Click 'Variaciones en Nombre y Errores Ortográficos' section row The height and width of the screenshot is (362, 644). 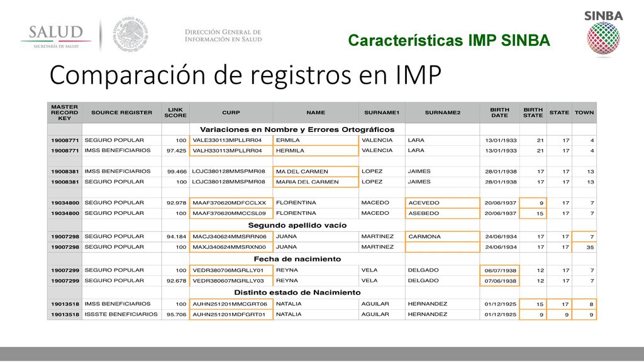point(297,129)
